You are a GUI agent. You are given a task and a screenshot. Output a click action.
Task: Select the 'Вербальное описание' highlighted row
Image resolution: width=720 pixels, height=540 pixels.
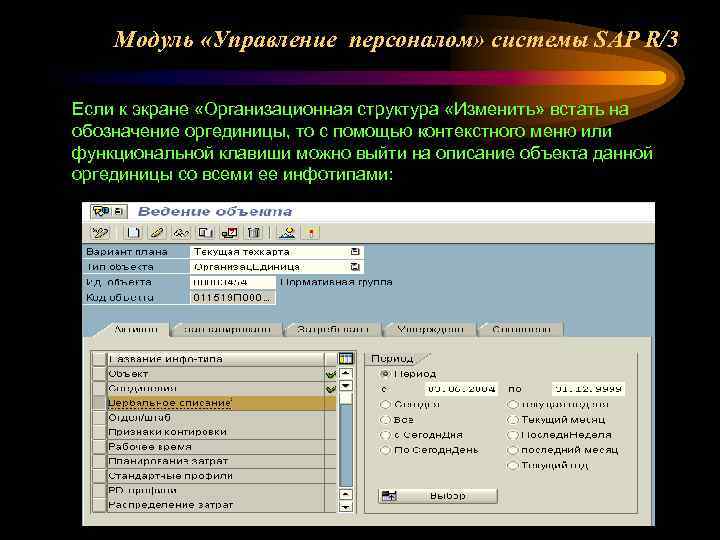[x=216, y=403]
